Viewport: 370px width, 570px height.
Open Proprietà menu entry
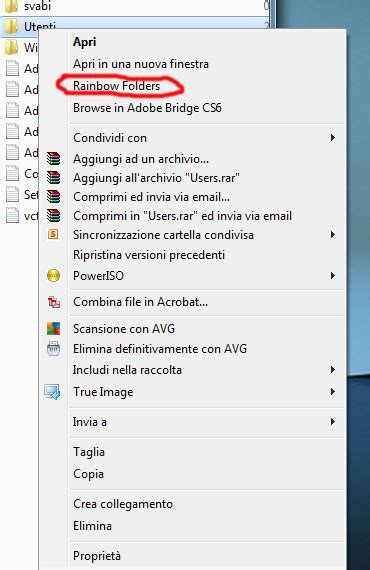(97, 555)
